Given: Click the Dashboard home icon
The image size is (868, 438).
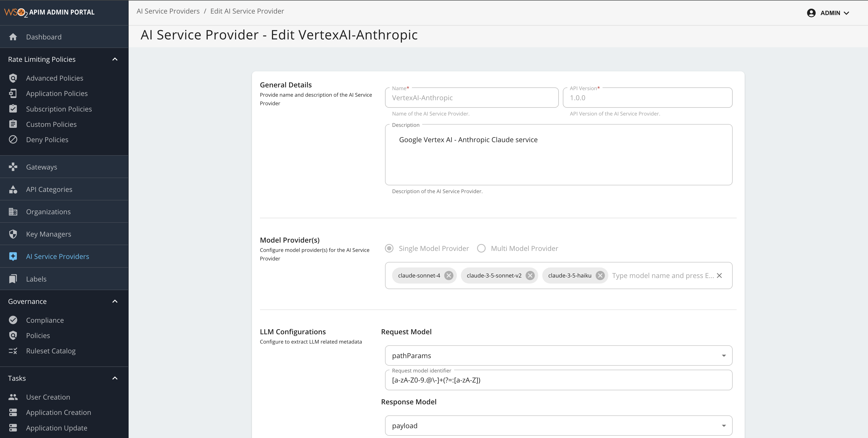Looking at the screenshot, I should click(13, 37).
